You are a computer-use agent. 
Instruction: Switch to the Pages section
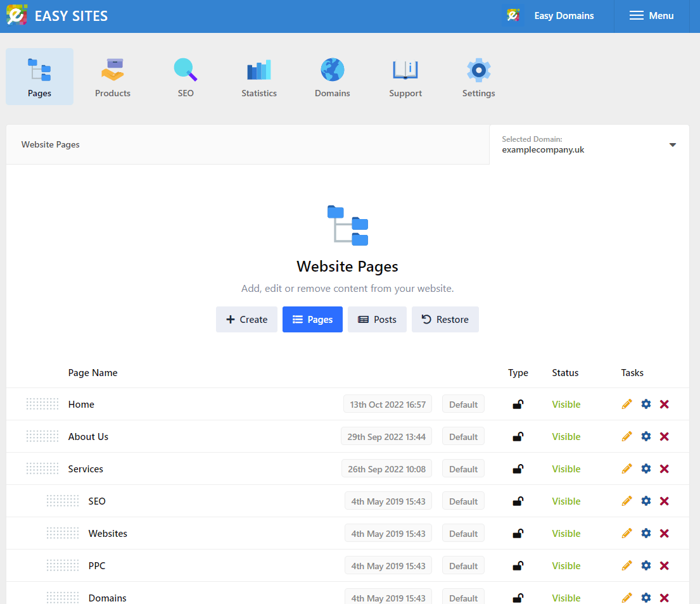pyautogui.click(x=40, y=76)
